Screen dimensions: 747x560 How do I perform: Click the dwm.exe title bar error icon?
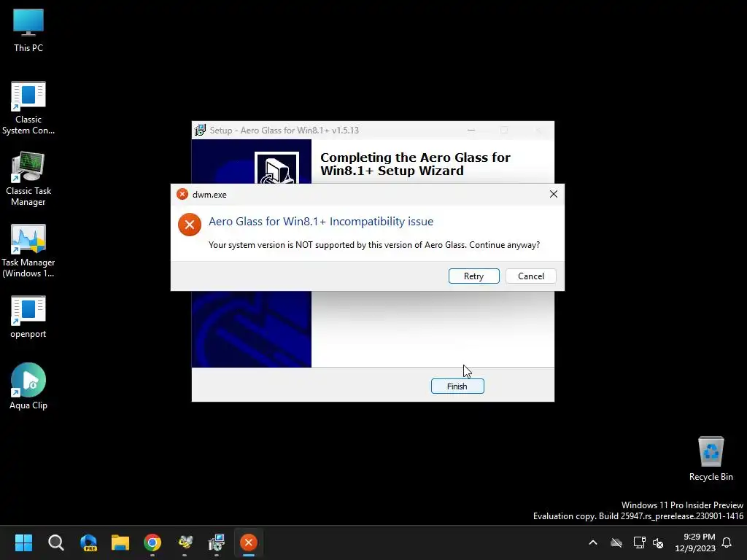[182, 194]
